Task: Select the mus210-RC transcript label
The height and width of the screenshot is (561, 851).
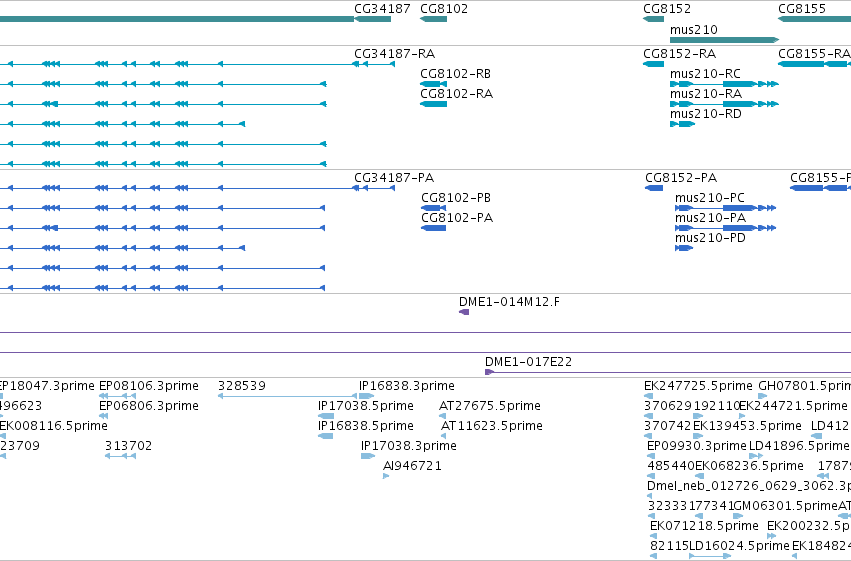Action: coord(705,74)
